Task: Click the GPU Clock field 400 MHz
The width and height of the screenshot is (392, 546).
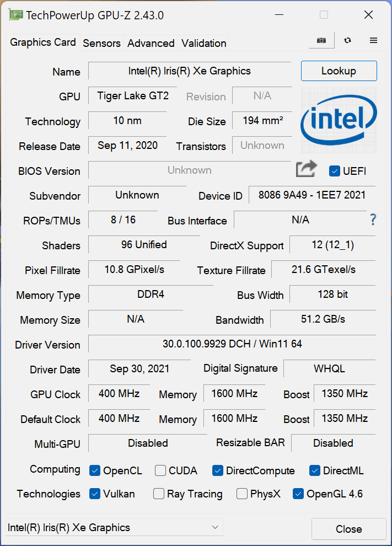Action: tap(119, 393)
